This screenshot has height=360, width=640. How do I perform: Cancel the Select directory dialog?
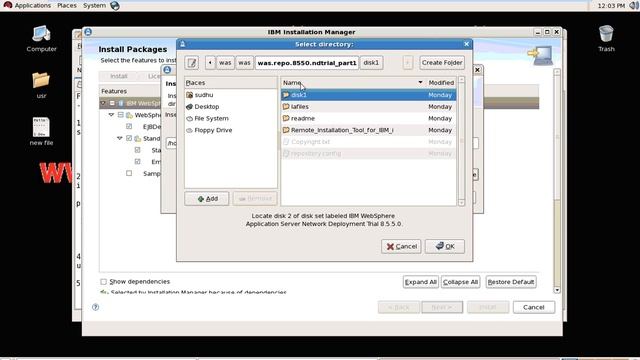[x=401, y=247]
